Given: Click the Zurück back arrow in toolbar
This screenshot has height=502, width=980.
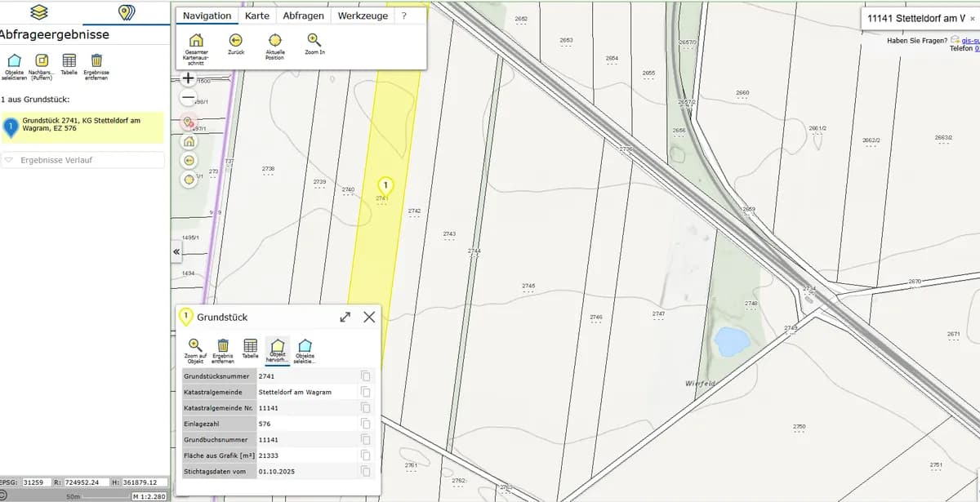Looking at the screenshot, I should pyautogui.click(x=236, y=44).
